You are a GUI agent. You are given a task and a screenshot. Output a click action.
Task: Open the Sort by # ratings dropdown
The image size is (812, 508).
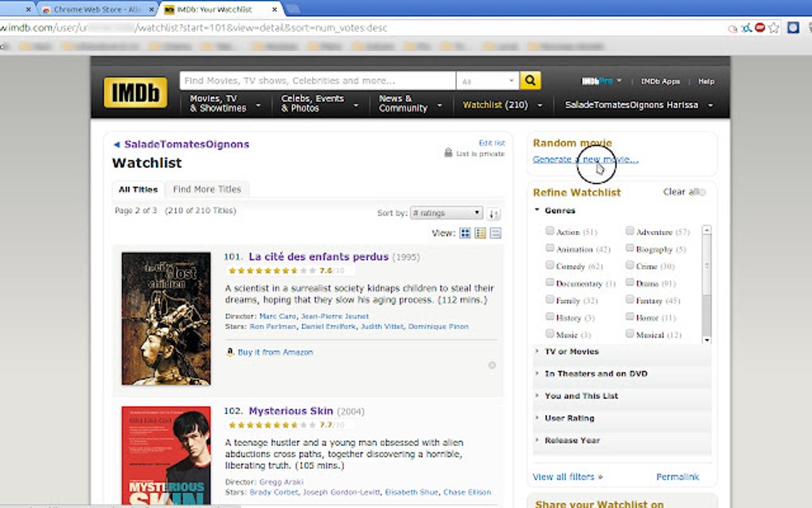click(x=446, y=213)
